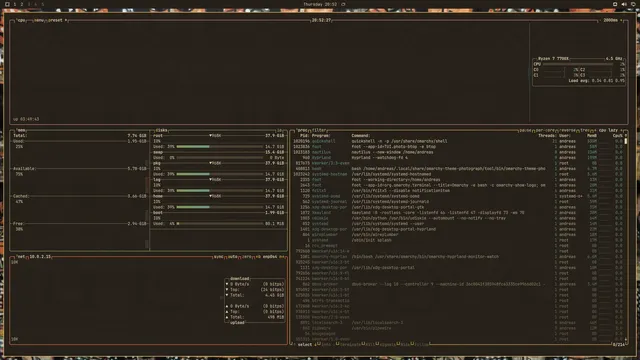Click the boot disk usage bar
Image resolution: width=640 pixels, height=360 pixels.
click(x=220, y=224)
